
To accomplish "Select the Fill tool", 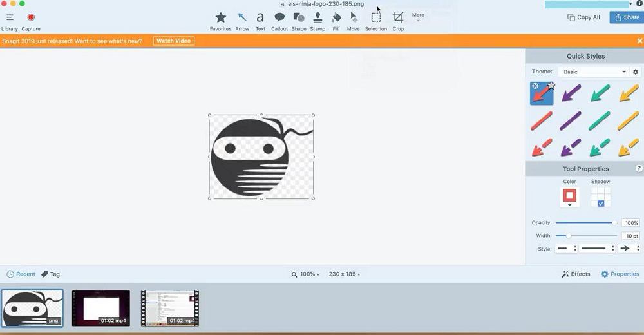I will pos(336,22).
